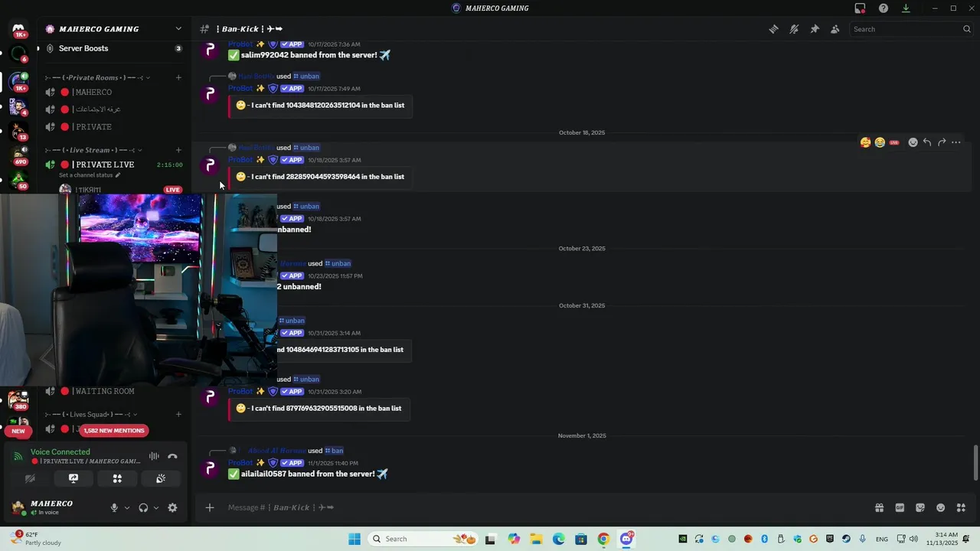Select the PRIVATE LIVE voice channel
Image resolution: width=980 pixels, height=551 pixels.
point(113,165)
